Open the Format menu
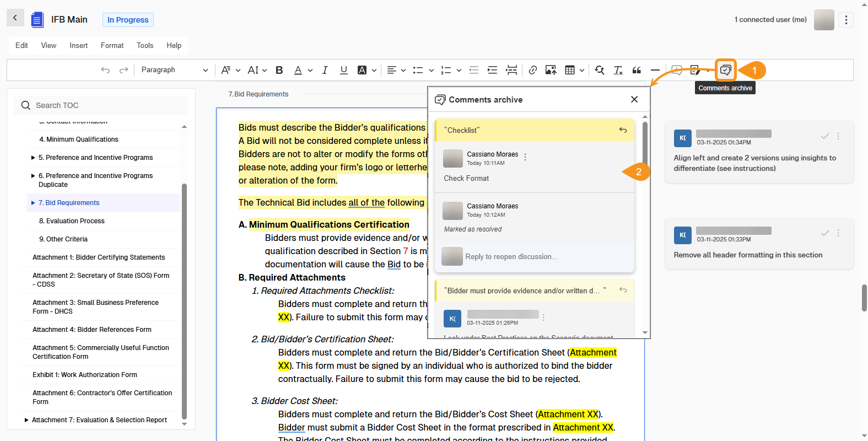 (112, 45)
